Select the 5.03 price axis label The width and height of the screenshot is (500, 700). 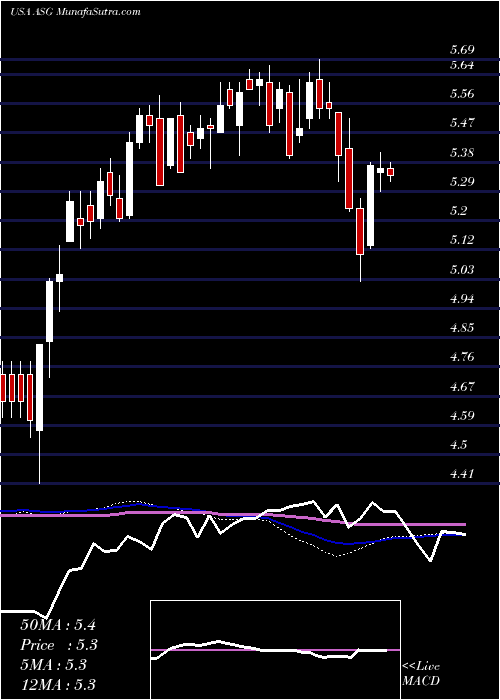point(462,270)
